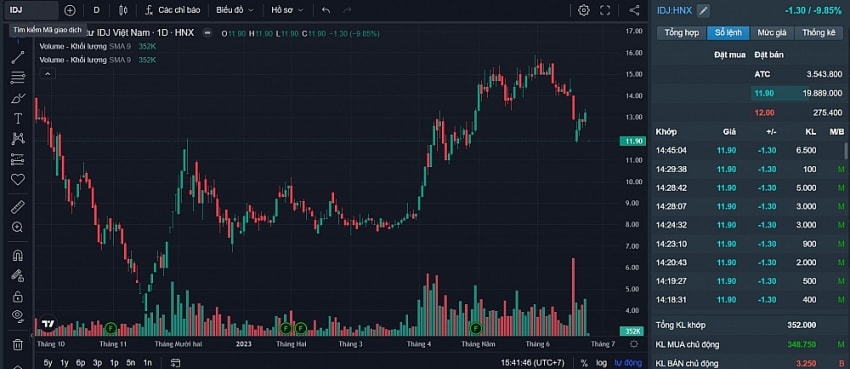Screen dimensions: 850x369
Task: Add a symbol to compare with plus icon
Action: click(x=70, y=10)
